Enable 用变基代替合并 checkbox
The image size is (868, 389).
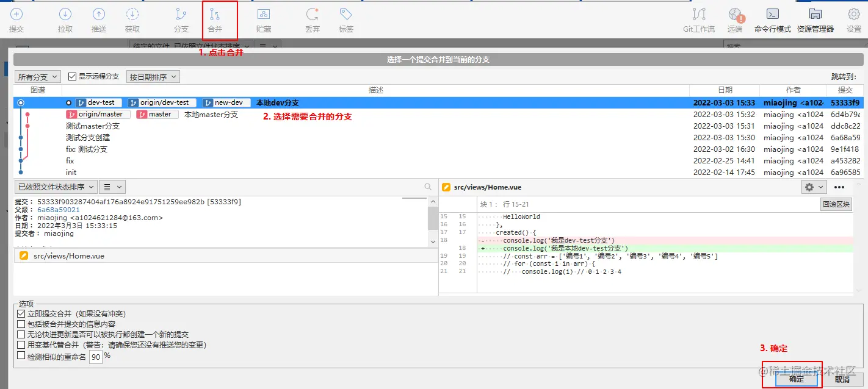click(21, 344)
